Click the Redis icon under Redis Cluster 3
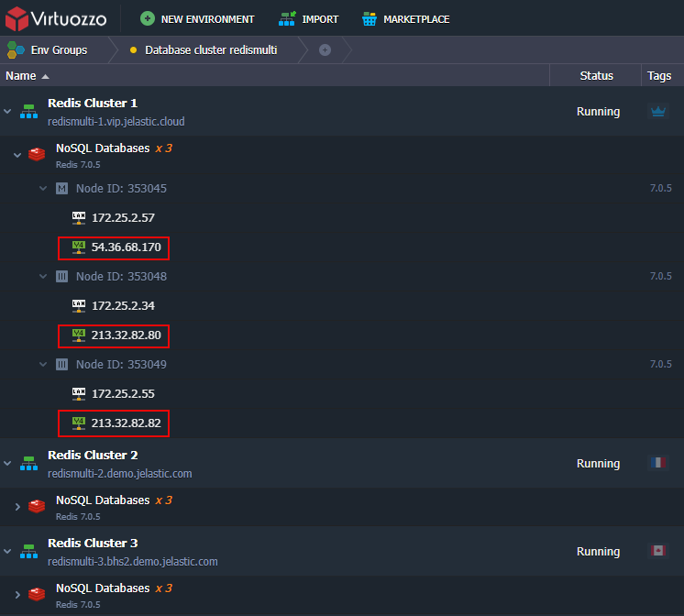The image size is (684, 616). (37, 594)
